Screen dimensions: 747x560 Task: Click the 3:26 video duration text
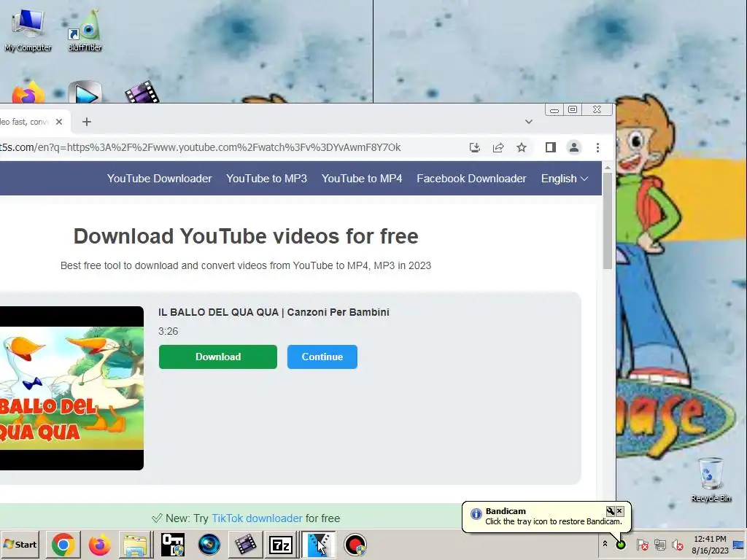click(x=169, y=332)
